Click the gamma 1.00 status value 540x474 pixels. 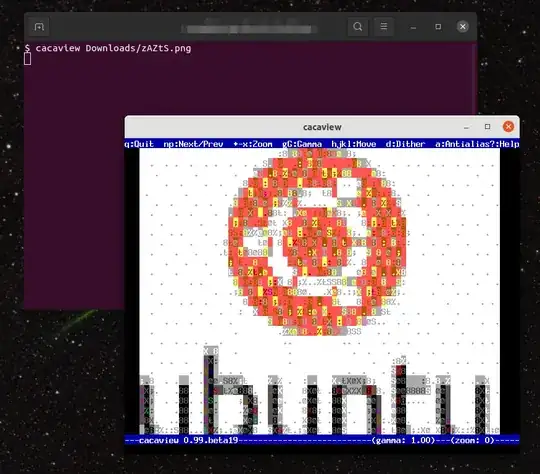[x=403, y=440]
